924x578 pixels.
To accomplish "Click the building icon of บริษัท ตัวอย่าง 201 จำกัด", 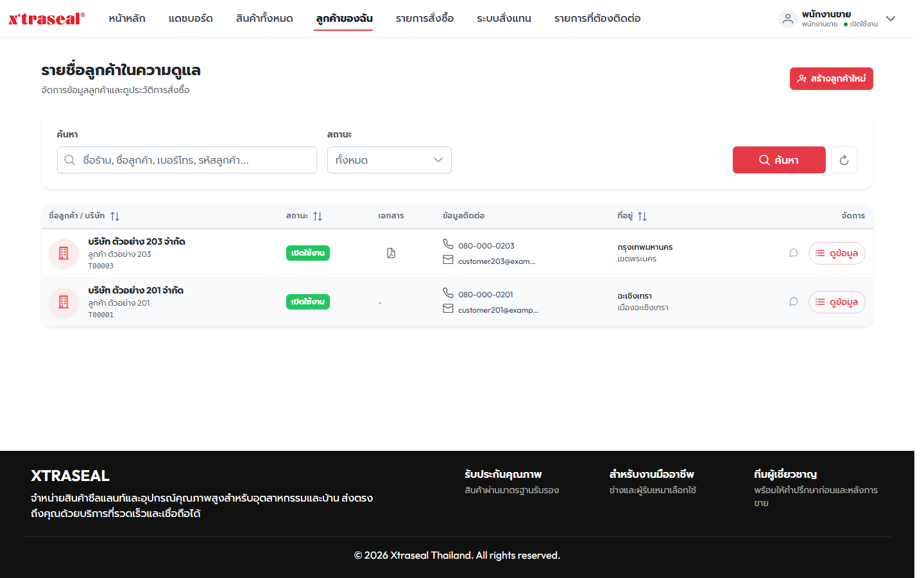I will tap(64, 302).
